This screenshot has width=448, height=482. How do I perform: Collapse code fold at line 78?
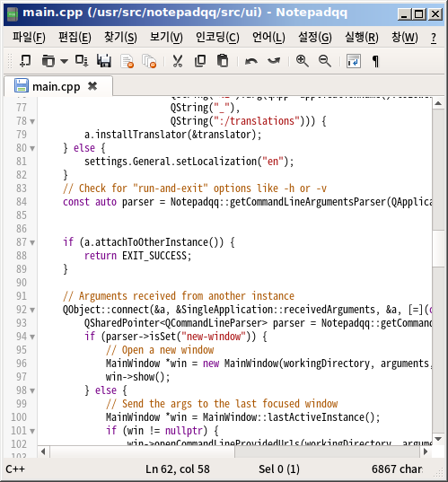click(x=32, y=121)
